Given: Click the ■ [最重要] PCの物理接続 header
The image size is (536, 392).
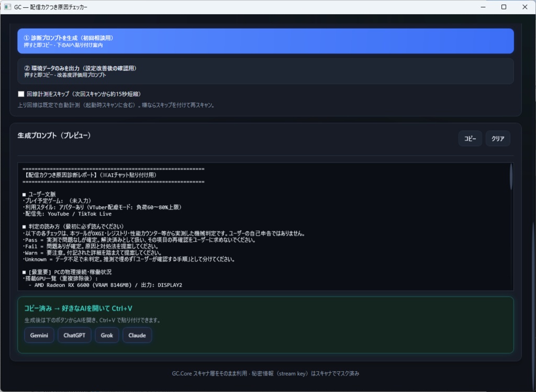Looking at the screenshot, I should [x=67, y=272].
